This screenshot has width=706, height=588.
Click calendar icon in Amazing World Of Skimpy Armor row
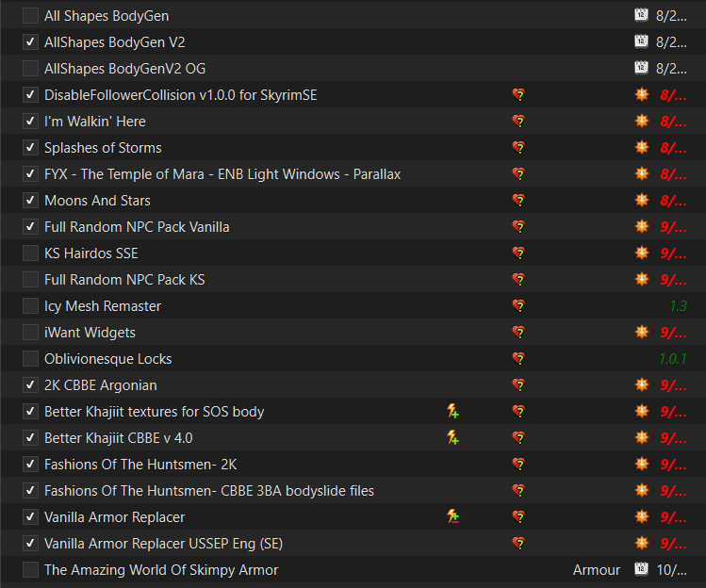pyautogui.click(x=641, y=569)
